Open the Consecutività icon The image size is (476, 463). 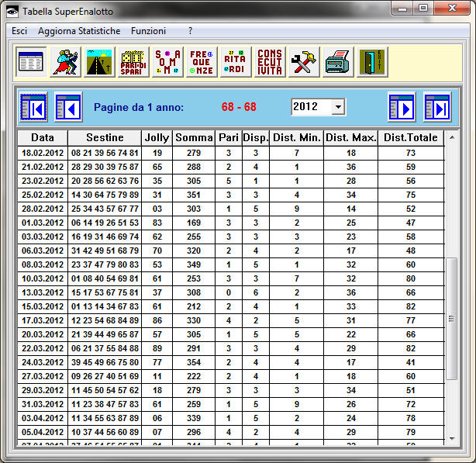[x=270, y=62]
